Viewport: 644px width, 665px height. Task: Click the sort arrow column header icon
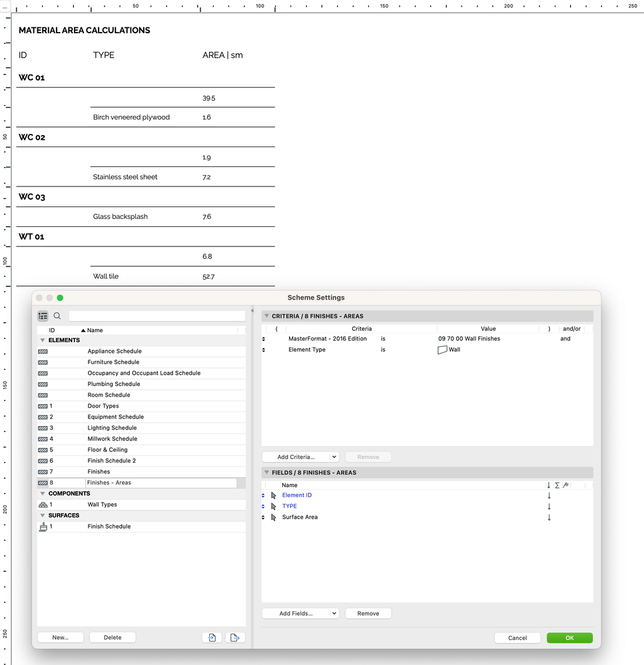point(549,485)
